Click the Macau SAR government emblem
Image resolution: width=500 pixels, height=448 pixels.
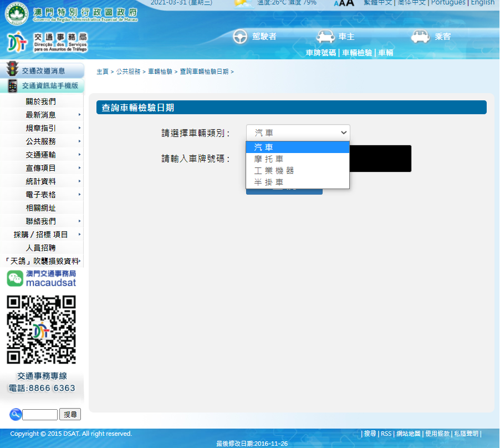[16, 13]
